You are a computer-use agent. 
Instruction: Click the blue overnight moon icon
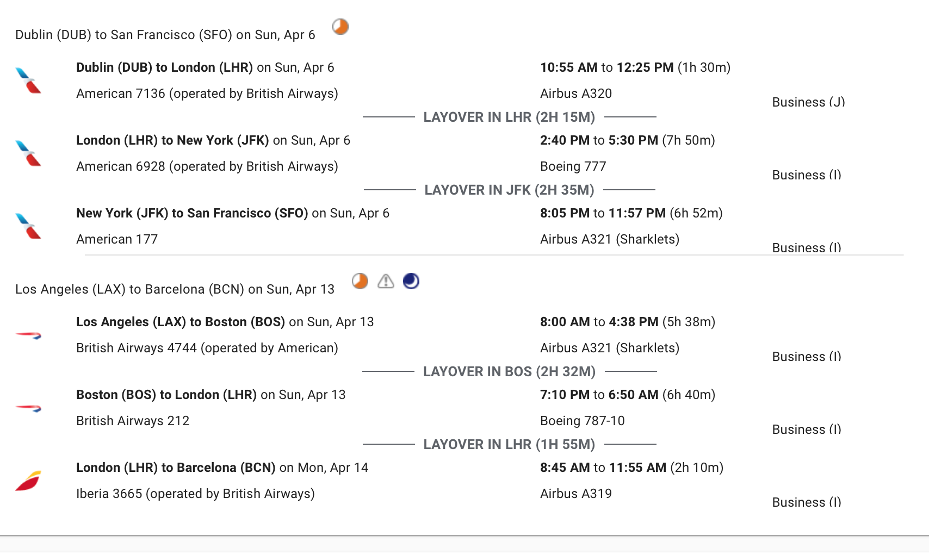411,281
